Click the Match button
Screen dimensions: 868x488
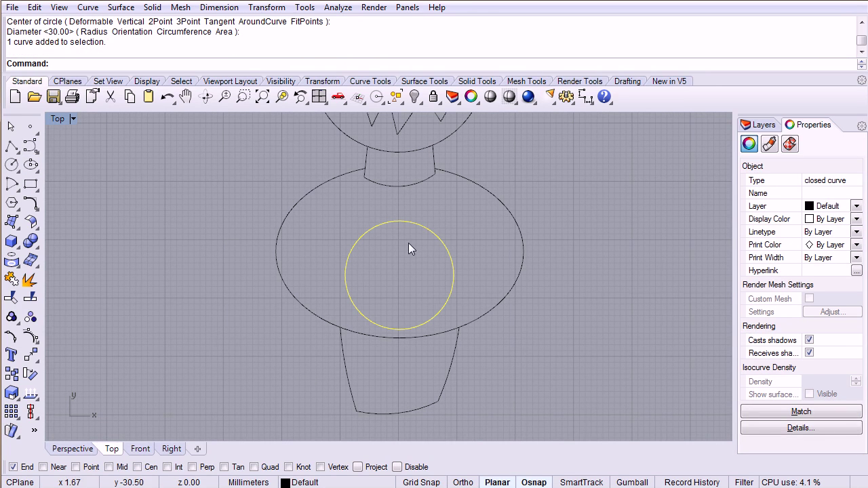coord(801,411)
